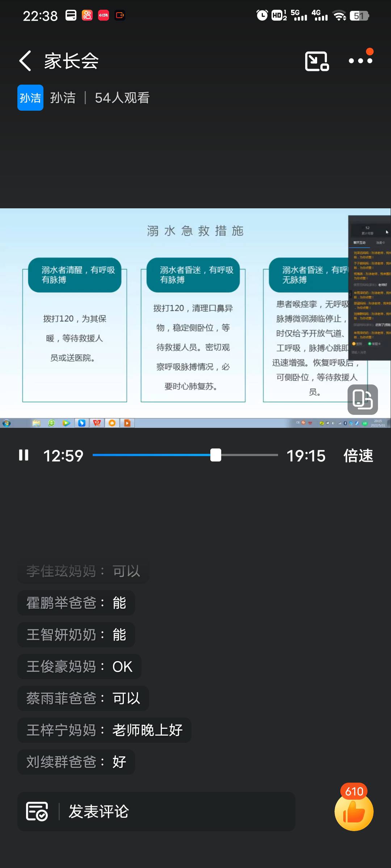This screenshot has width=391, height=868.
Task: Select the 王俊豪妈妈 OK comment
Action: (x=79, y=667)
